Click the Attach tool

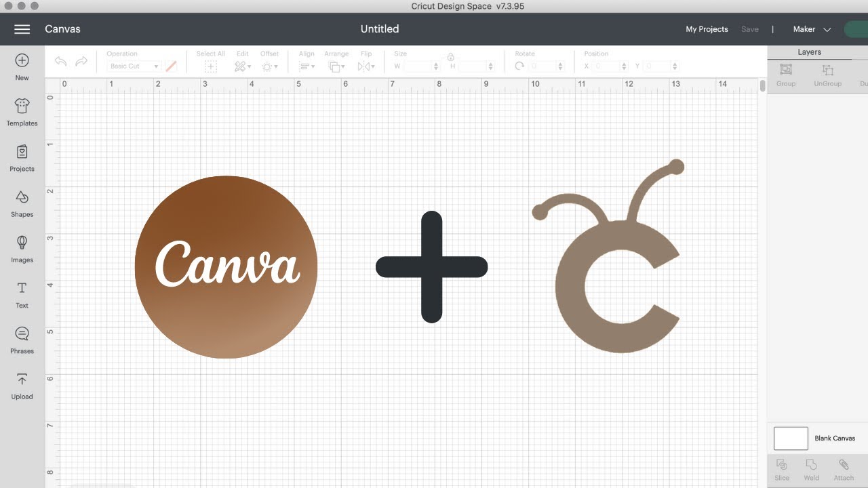click(x=844, y=469)
